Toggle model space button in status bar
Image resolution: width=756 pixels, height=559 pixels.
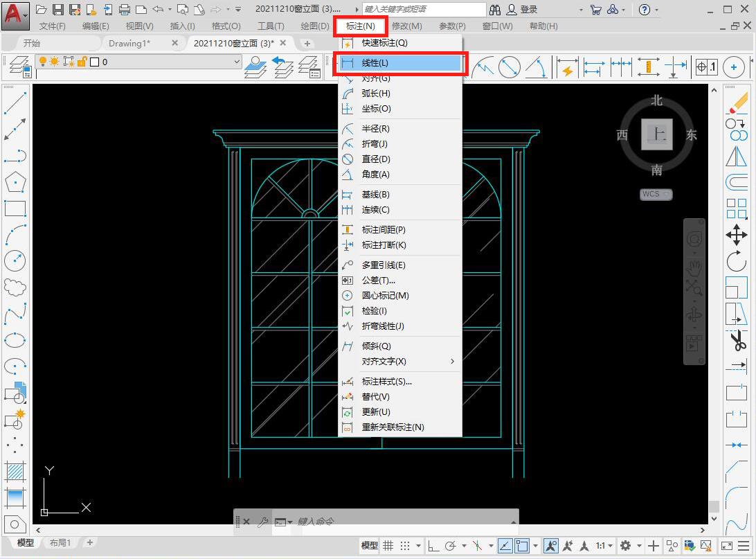point(369,546)
